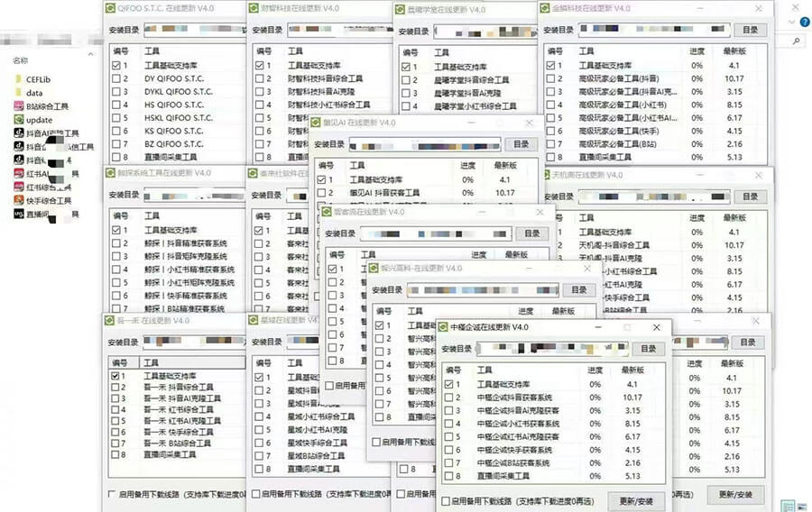Screen dimensions: 812x512
Task: Click the 中檀企诚在线更新 window title icon
Action: tap(443, 327)
